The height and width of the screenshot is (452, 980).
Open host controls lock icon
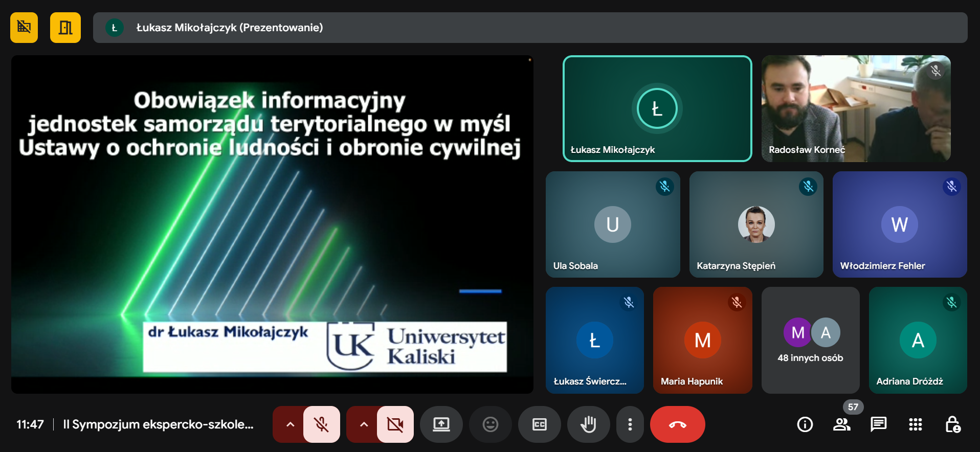point(952,424)
